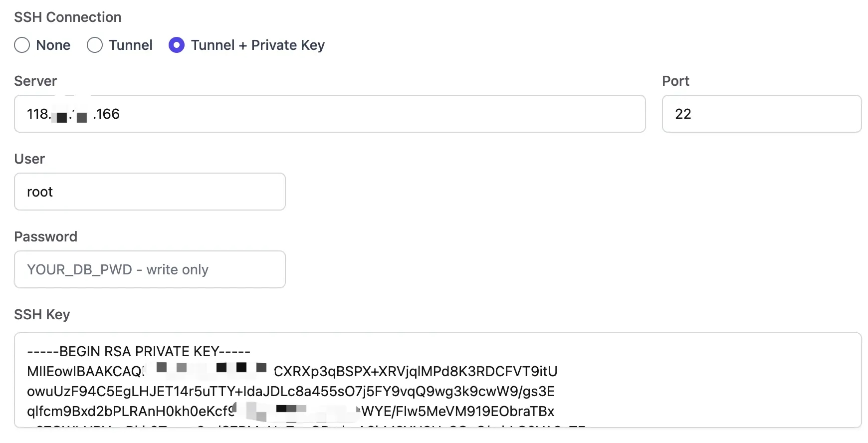Select the Tunnel radio circle
Image resolution: width=868 pixels, height=443 pixels.
[x=95, y=45]
